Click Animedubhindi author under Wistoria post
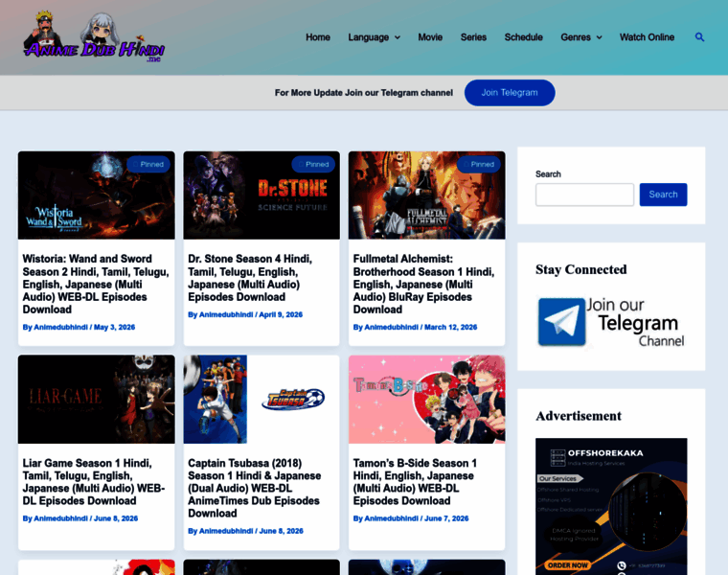This screenshot has height=575, width=728. 60,328
